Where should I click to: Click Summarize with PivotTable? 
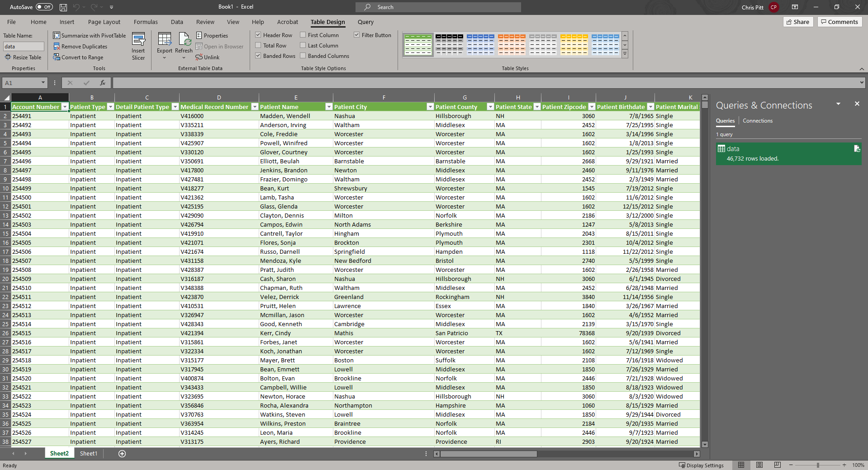click(90, 36)
